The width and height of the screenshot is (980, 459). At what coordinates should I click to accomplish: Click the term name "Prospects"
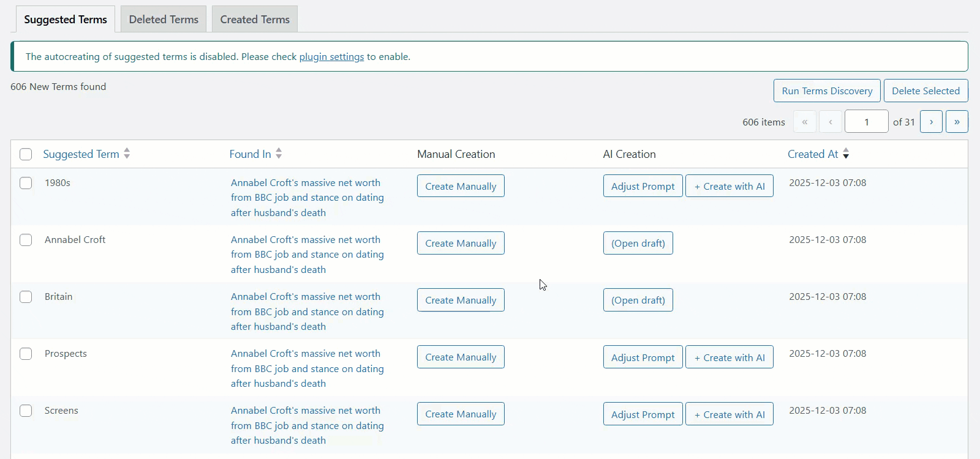pyautogui.click(x=66, y=354)
